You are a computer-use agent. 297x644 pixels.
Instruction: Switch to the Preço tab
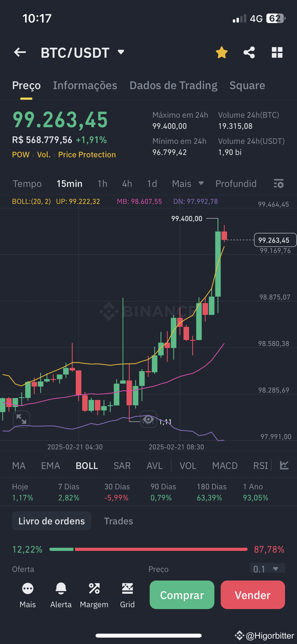[26, 85]
